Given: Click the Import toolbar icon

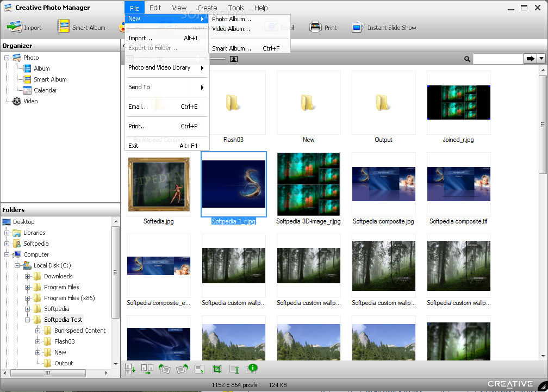Looking at the screenshot, I should pos(15,27).
